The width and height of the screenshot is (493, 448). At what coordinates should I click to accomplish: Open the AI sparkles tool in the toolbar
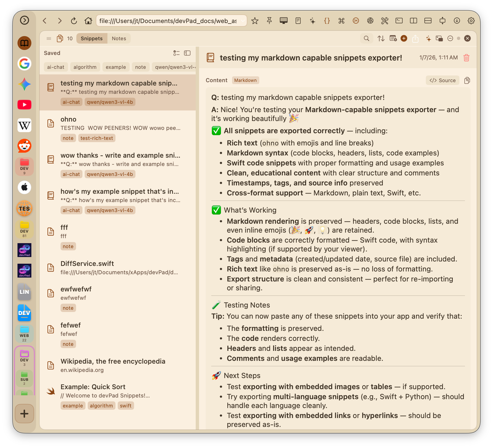[x=429, y=38]
